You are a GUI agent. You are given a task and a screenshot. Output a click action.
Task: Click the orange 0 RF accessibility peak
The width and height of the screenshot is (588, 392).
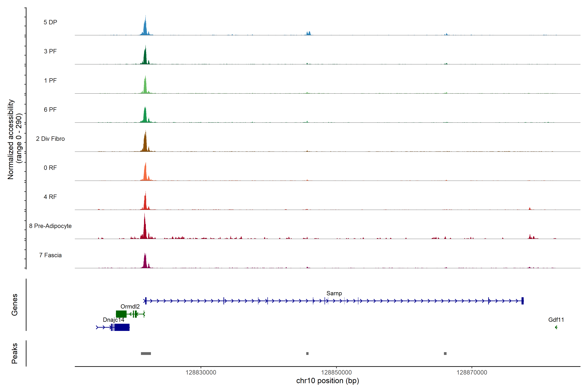145,174
